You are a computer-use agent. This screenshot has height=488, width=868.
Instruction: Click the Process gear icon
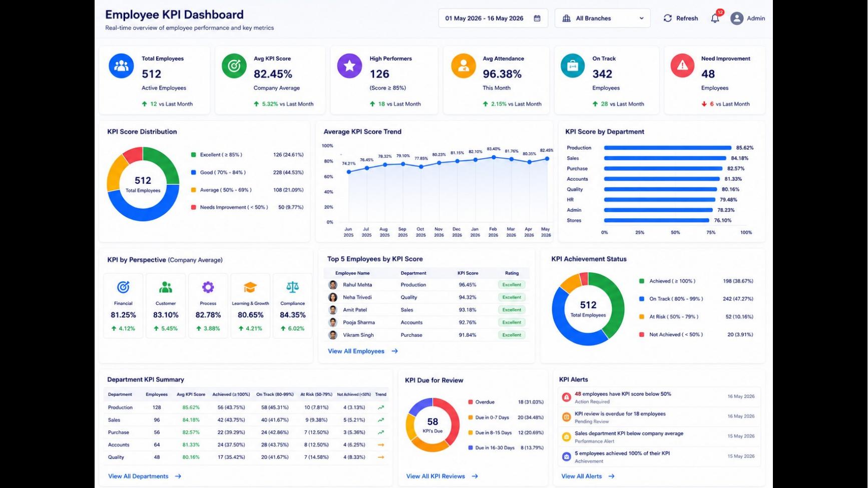pos(208,287)
